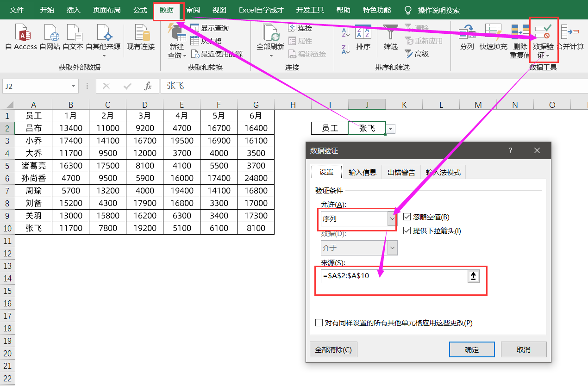Viewport: 588px width, 386px height.
Task: Open the 新建查询 new query button
Action: (176, 42)
